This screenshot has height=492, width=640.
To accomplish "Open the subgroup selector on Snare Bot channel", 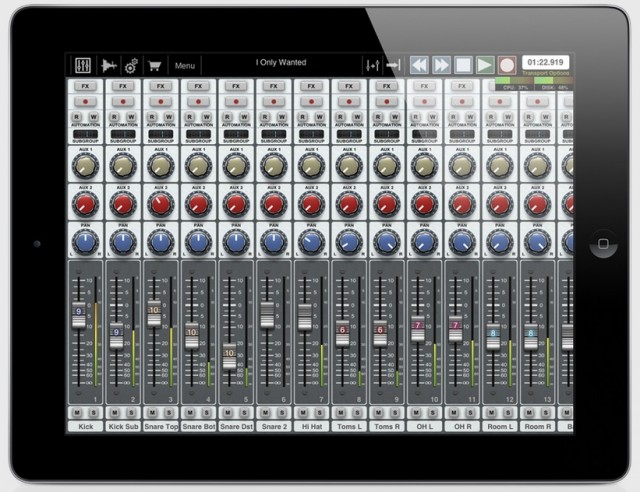I will coord(198,134).
